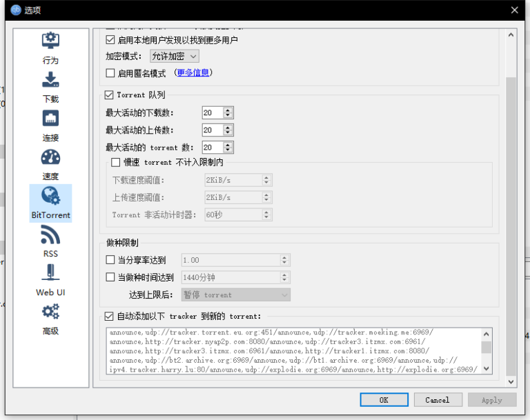Open the 连接 (Connection) settings icon
530x420 pixels.
pos(50,117)
